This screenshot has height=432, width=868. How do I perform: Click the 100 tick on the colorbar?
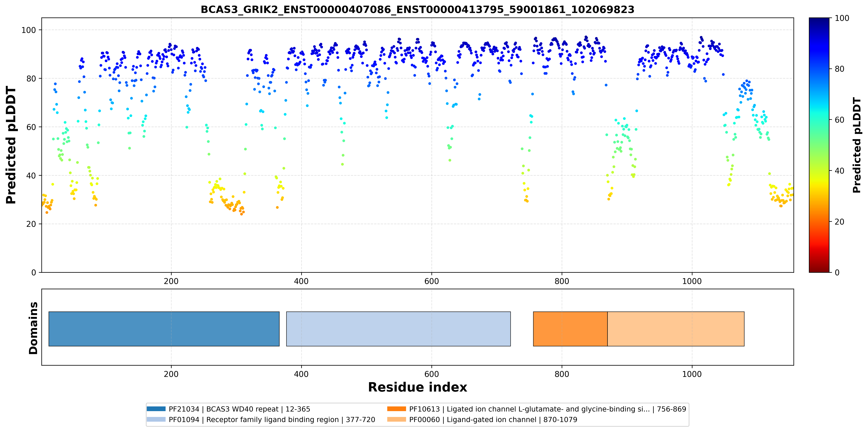(842, 18)
